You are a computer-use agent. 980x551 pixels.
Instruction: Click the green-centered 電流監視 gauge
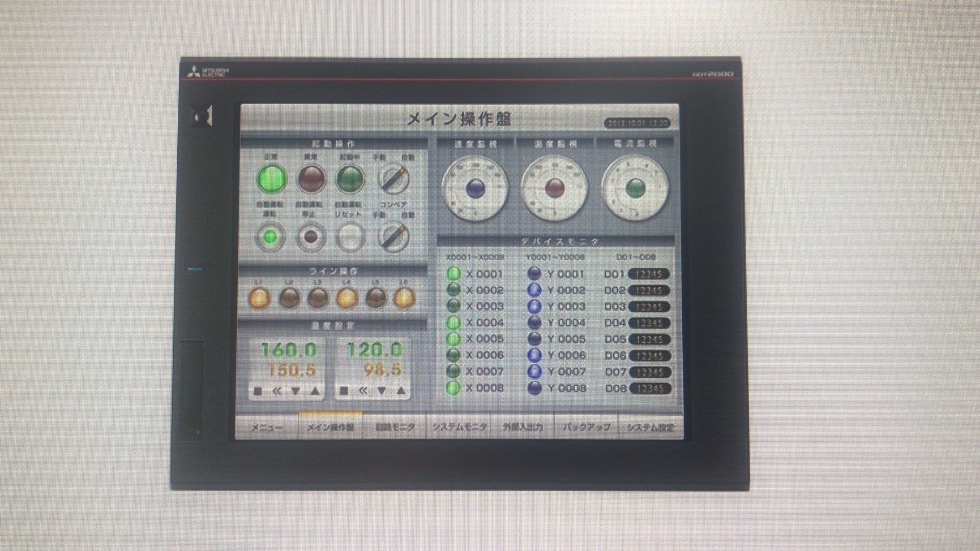[635, 188]
